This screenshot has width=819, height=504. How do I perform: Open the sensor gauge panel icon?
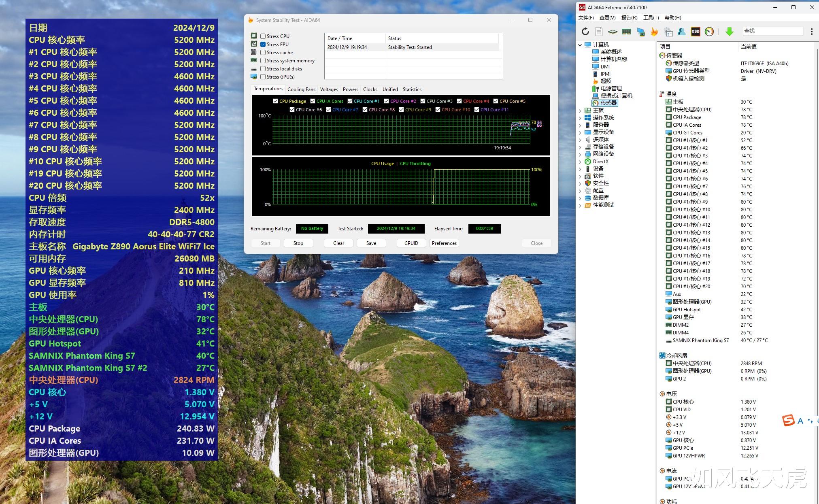point(709,32)
